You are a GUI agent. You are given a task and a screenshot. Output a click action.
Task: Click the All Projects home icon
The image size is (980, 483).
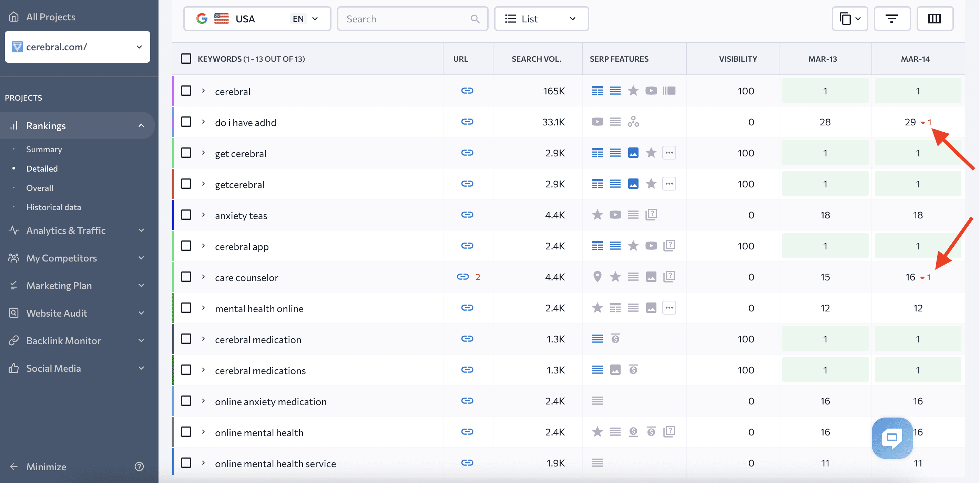pyautogui.click(x=14, y=16)
